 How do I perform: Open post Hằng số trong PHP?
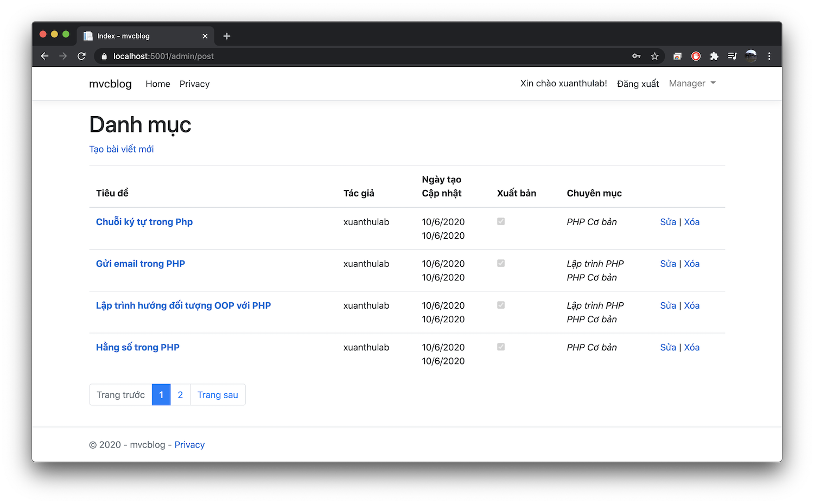point(138,347)
